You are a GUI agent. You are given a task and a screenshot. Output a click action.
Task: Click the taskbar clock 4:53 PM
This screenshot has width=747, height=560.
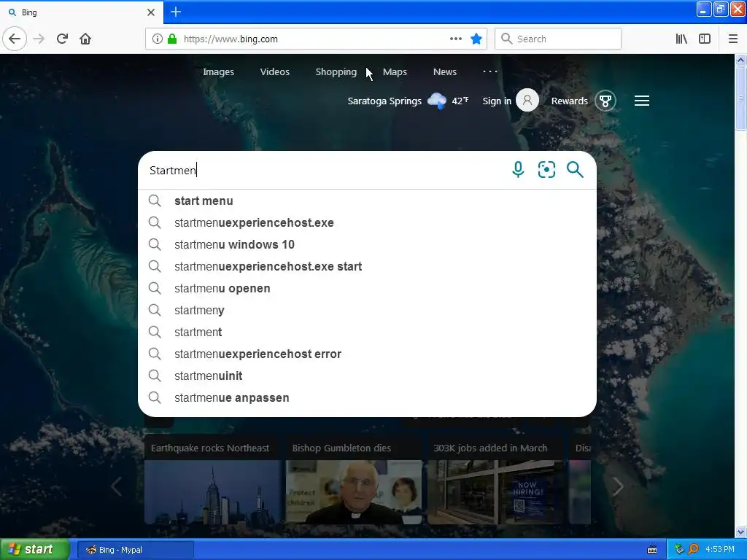pos(720,550)
